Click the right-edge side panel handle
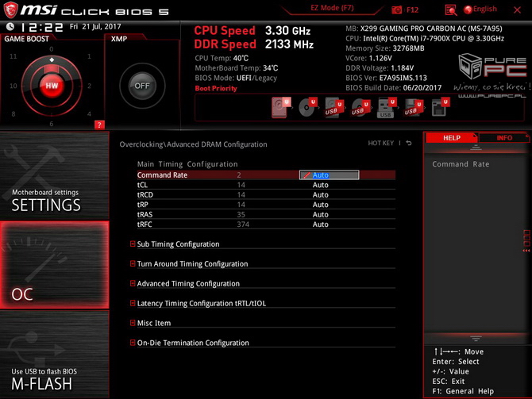Viewport: 532px width, 399px height. coord(526,240)
